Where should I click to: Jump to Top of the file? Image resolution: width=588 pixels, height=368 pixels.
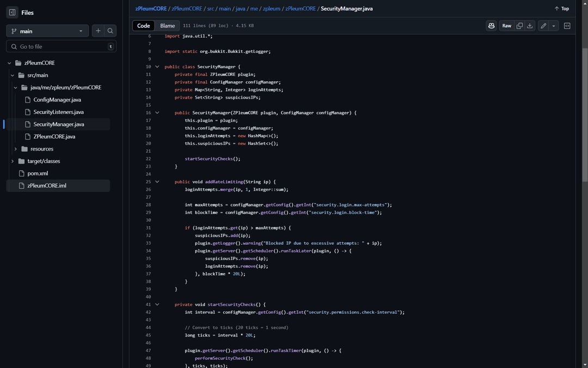[x=562, y=8]
